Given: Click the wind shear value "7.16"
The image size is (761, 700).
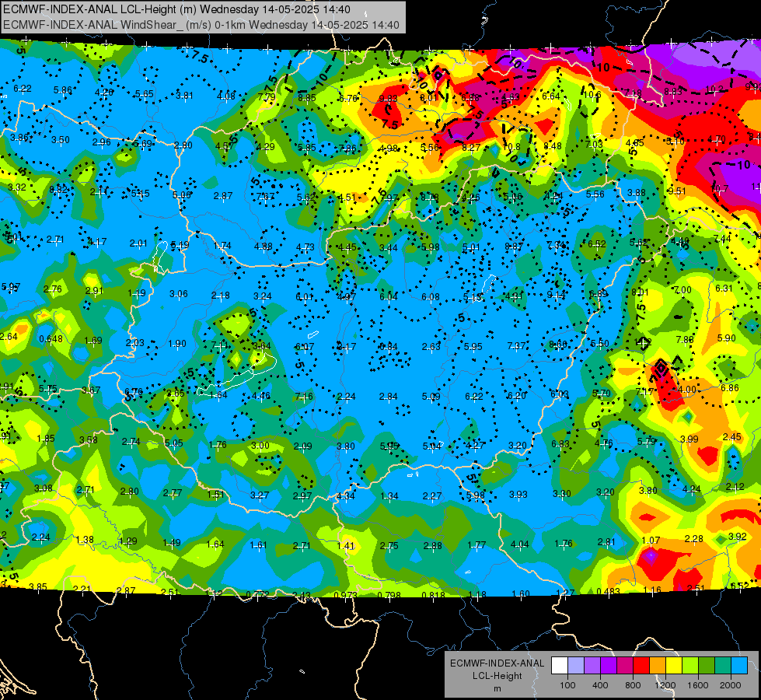Looking at the screenshot, I should pyautogui.click(x=304, y=397).
